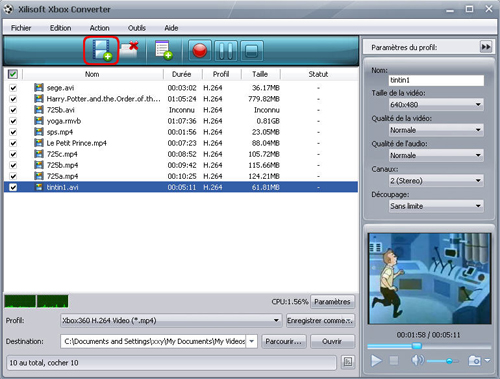Open the Fichier menu

[21, 28]
